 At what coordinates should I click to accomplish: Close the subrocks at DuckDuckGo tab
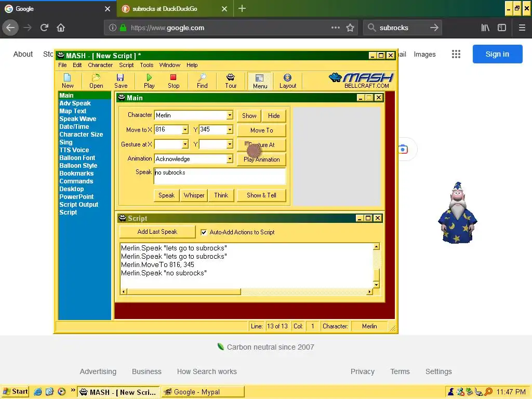[224, 9]
